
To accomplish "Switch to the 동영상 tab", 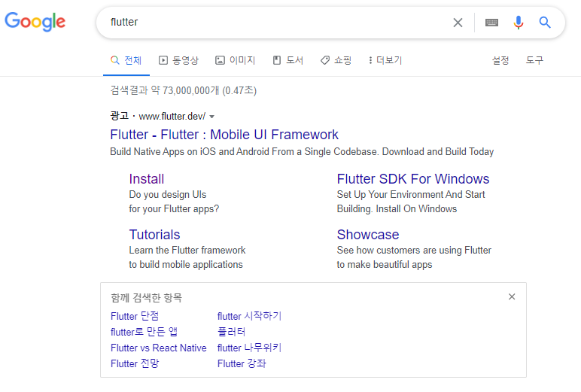I will tap(178, 60).
